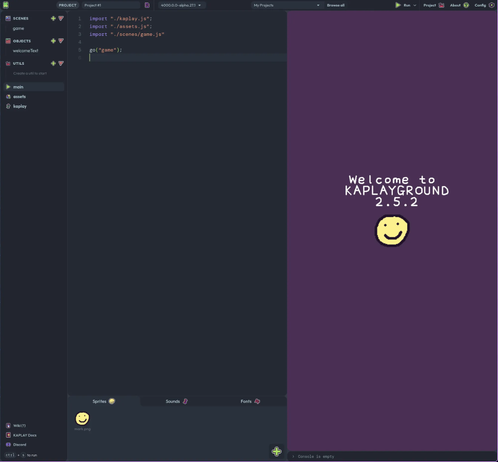Click the OBJECTS folder icon
This screenshot has height=462, width=498.
click(8, 41)
